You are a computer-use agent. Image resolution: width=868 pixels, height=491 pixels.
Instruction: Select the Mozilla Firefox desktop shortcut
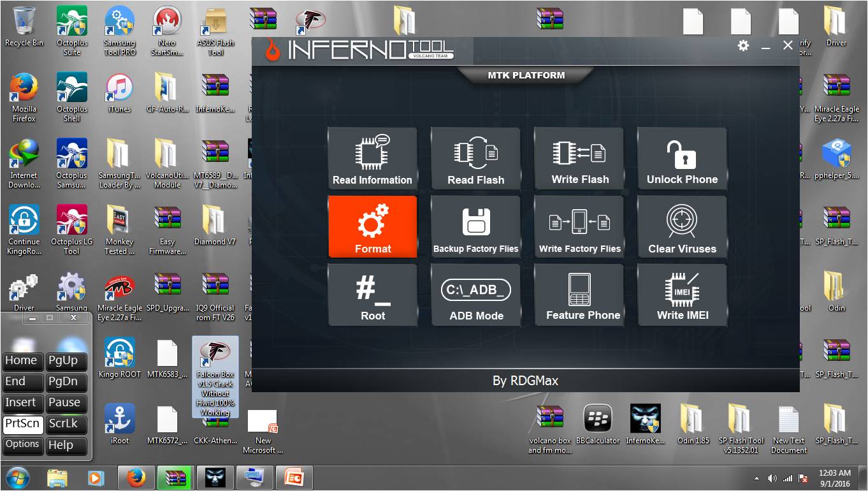coord(24,97)
